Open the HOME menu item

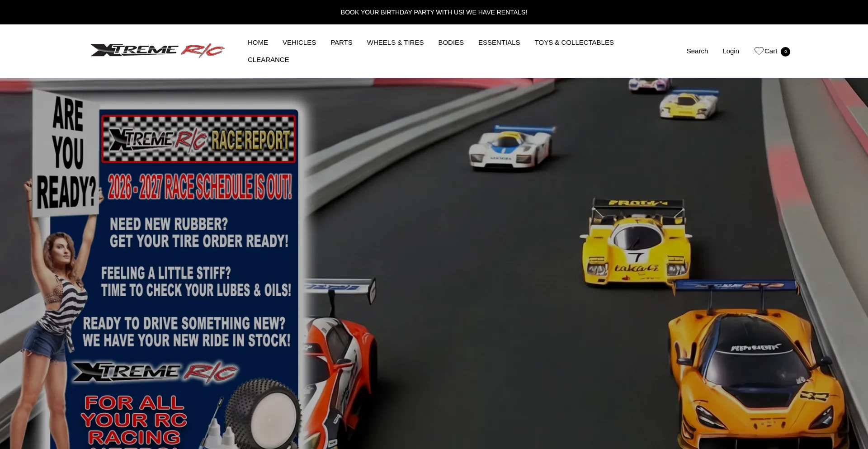[x=258, y=43]
